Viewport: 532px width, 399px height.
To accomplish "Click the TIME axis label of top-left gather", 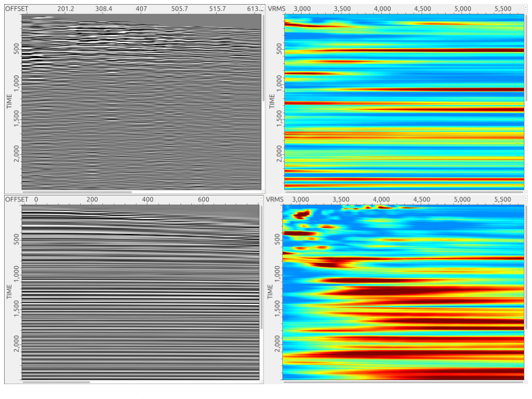I will tap(9, 102).
